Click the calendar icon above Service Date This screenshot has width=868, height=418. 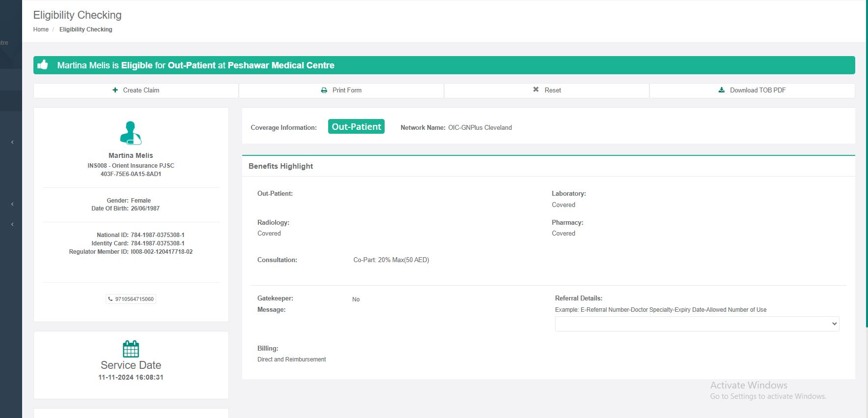pyautogui.click(x=131, y=349)
